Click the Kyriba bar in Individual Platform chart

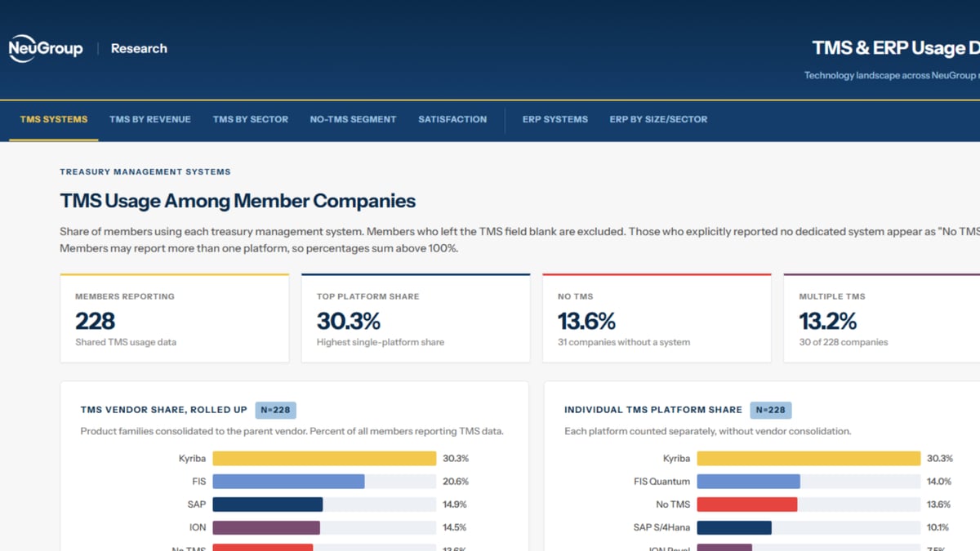click(x=808, y=459)
